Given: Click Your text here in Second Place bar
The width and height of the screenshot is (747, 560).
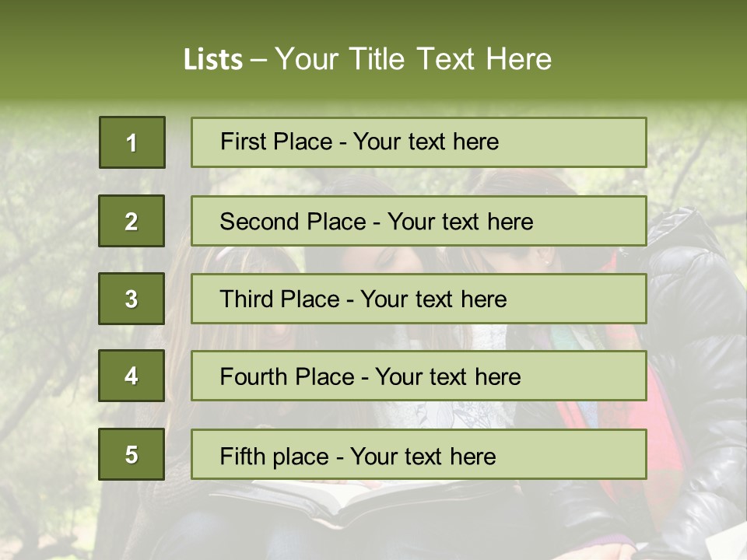Looking at the screenshot, I should pos(460,222).
